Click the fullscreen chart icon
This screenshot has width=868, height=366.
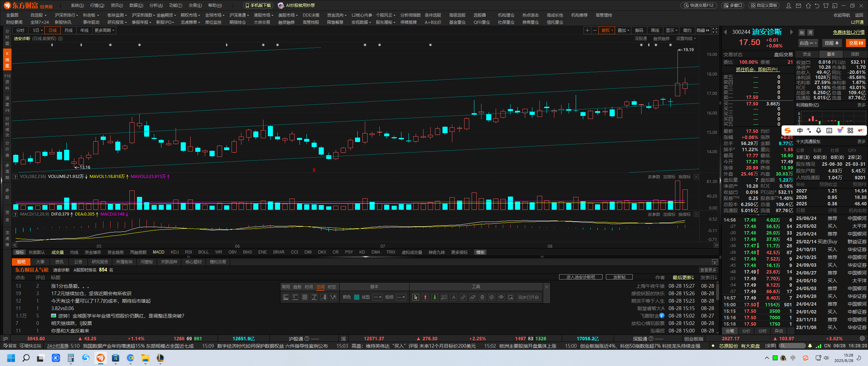[715, 30]
